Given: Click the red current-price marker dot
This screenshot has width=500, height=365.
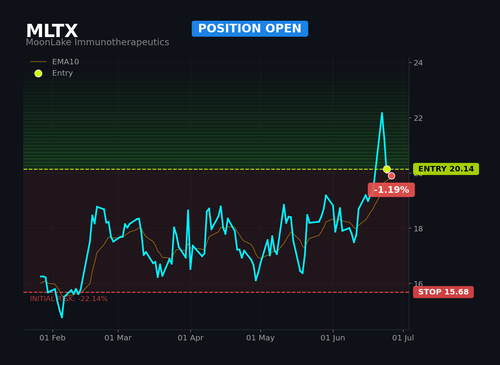Looking at the screenshot, I should coord(391,176).
